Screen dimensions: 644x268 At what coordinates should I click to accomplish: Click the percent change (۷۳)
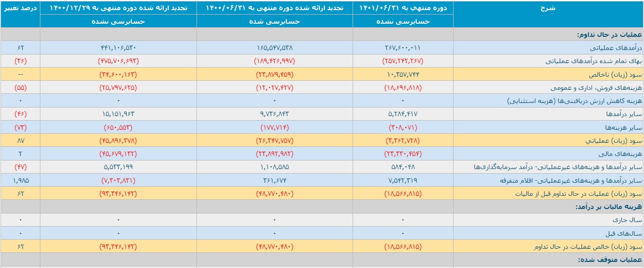pyautogui.click(x=20, y=127)
